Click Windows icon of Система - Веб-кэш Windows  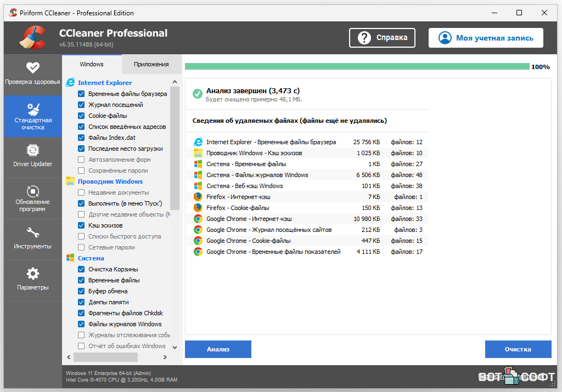tap(198, 186)
